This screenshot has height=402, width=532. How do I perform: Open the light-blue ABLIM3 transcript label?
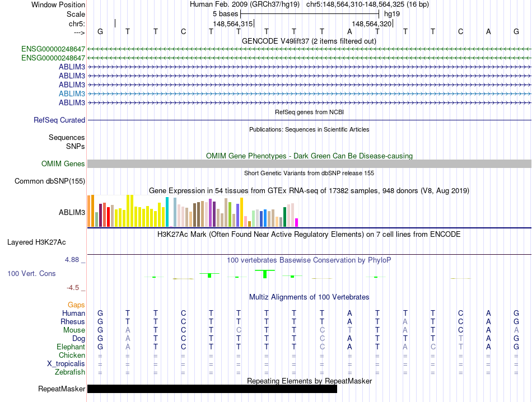[x=72, y=94]
